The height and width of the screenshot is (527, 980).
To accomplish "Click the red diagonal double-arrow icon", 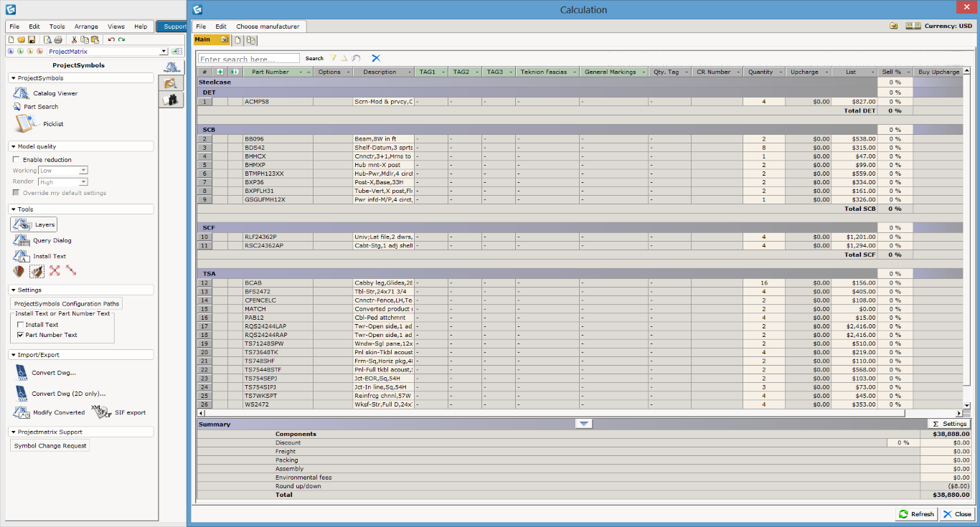I will [x=71, y=271].
